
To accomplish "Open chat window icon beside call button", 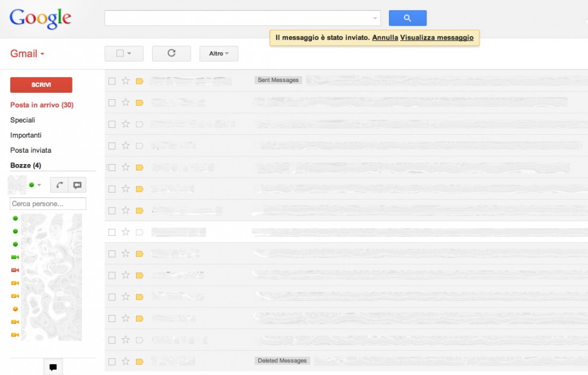I will click(x=77, y=185).
